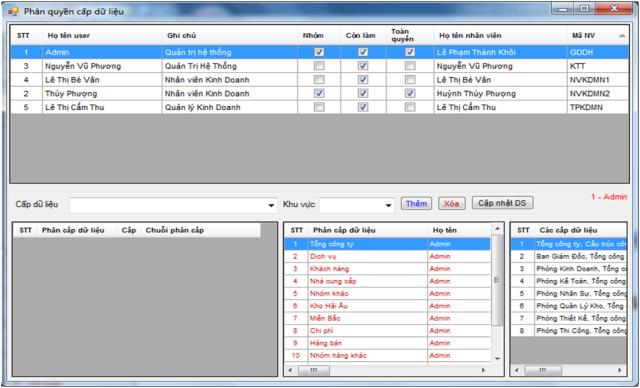
Task: Click Các cấp dữ liệu column header
Action: pyautogui.click(x=581, y=230)
